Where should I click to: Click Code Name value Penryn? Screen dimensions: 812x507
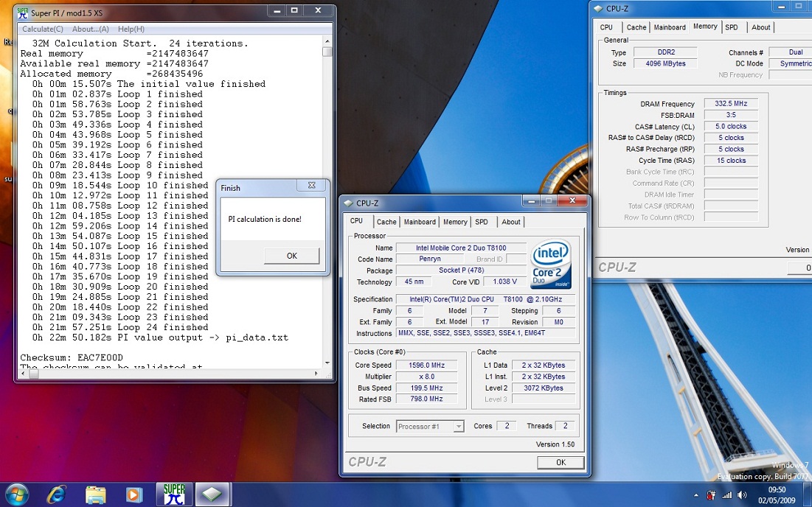(430, 259)
